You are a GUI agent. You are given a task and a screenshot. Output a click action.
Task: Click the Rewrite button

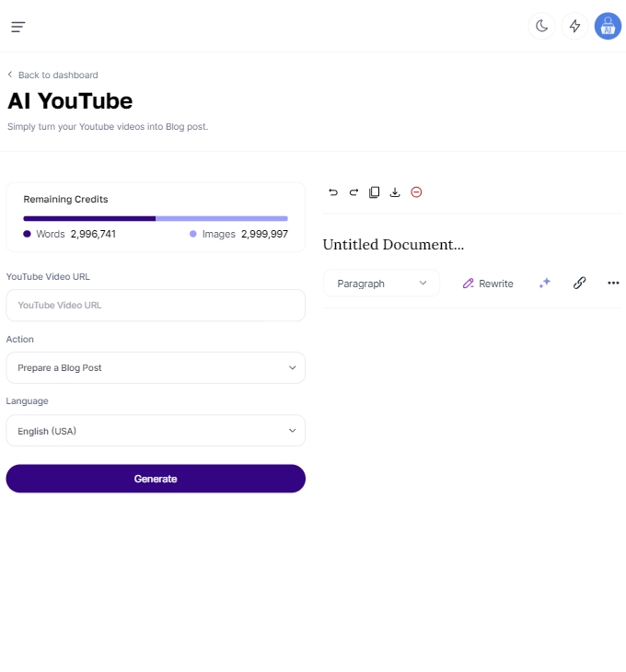click(488, 284)
